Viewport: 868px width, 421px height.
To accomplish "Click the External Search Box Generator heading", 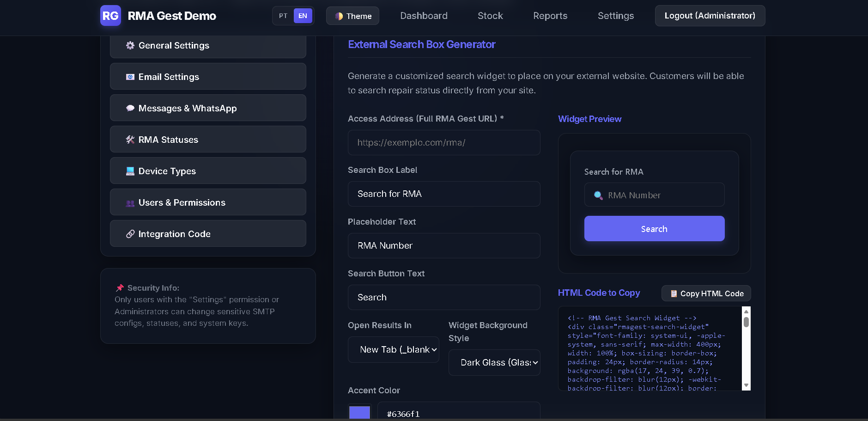I will click(421, 44).
